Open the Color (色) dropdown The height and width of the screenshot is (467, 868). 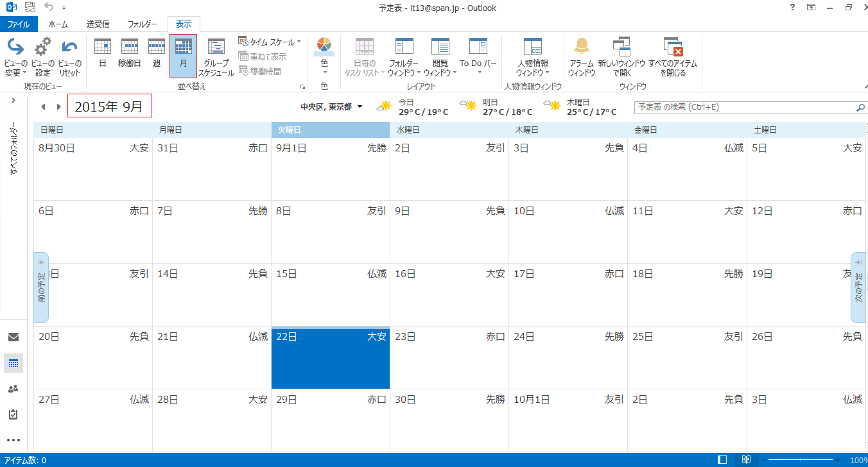tap(324, 57)
